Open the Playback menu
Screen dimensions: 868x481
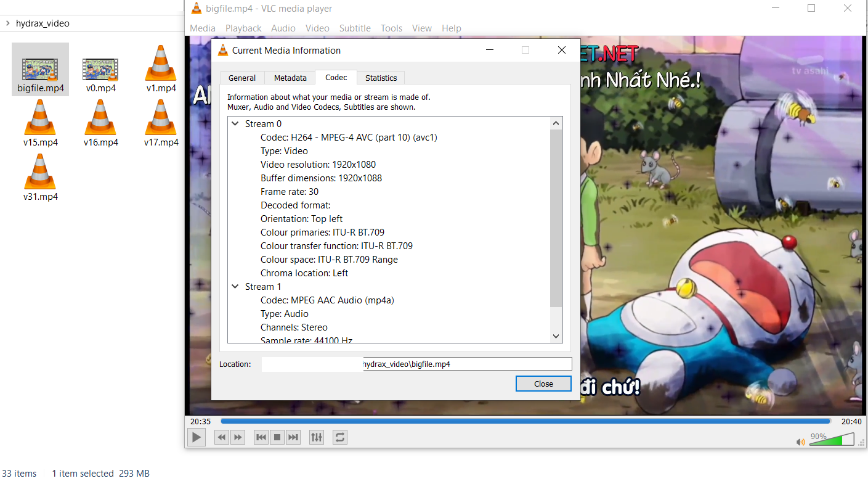[x=243, y=28]
